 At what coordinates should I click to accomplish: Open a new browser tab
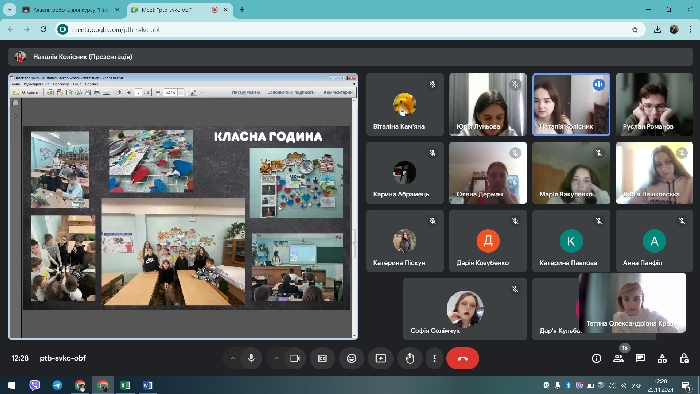[242, 9]
